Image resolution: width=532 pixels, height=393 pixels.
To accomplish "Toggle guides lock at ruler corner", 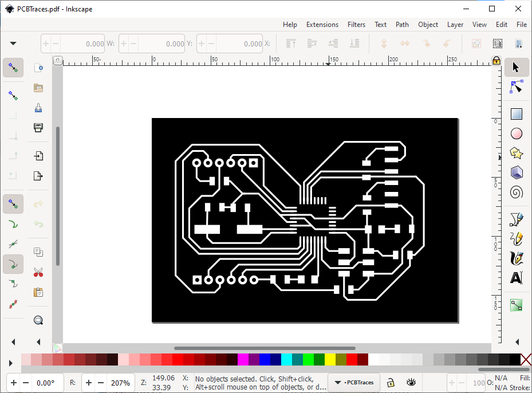I will click(x=496, y=61).
